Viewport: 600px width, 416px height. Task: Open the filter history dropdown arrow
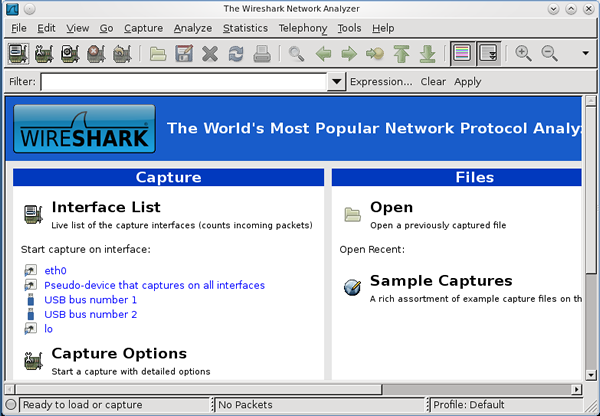point(336,82)
